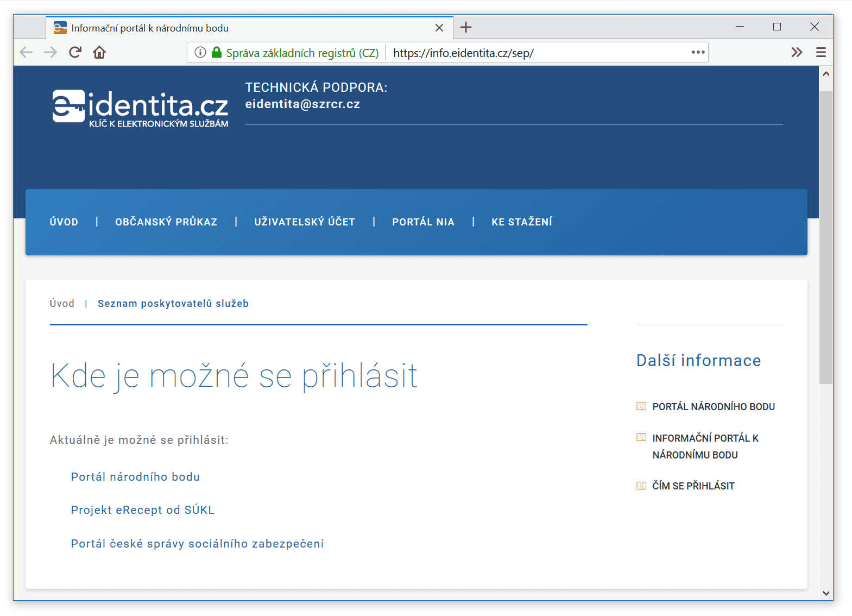
Task: Open the OBČANSKÝ PRŮKAZ menu item
Action: pyautogui.click(x=166, y=222)
